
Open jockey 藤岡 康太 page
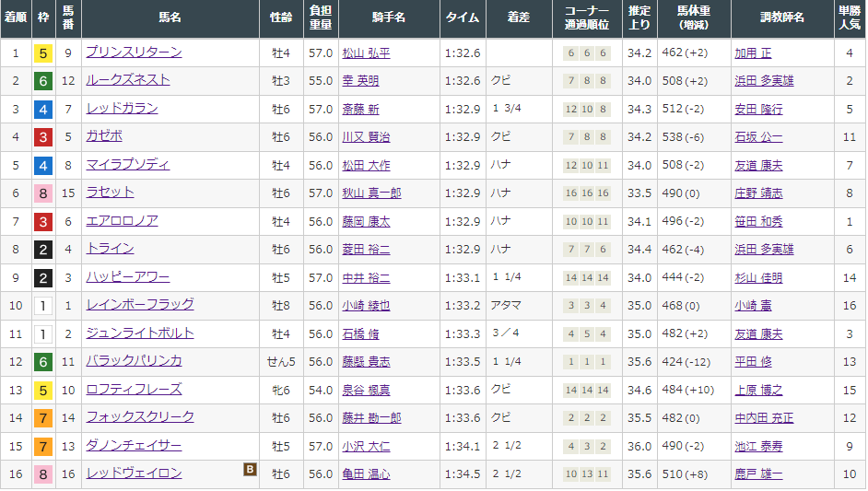[x=366, y=221]
